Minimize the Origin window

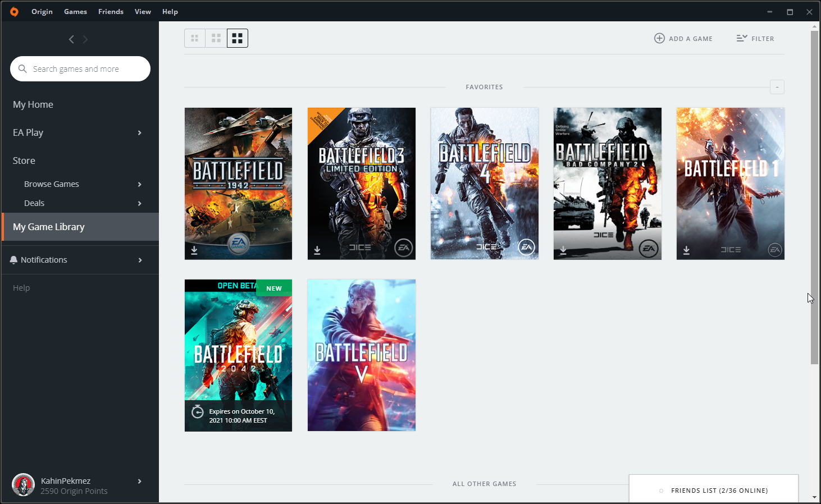click(770, 11)
